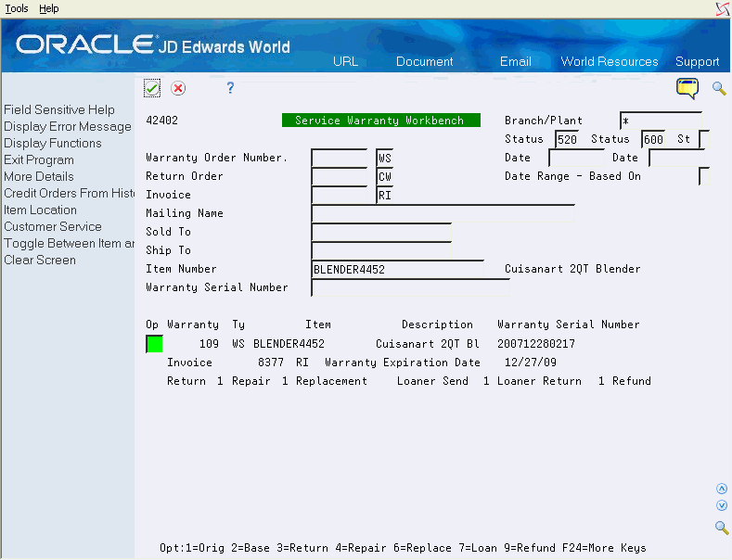
Task: Click the Ship To field
Action: click(x=381, y=250)
